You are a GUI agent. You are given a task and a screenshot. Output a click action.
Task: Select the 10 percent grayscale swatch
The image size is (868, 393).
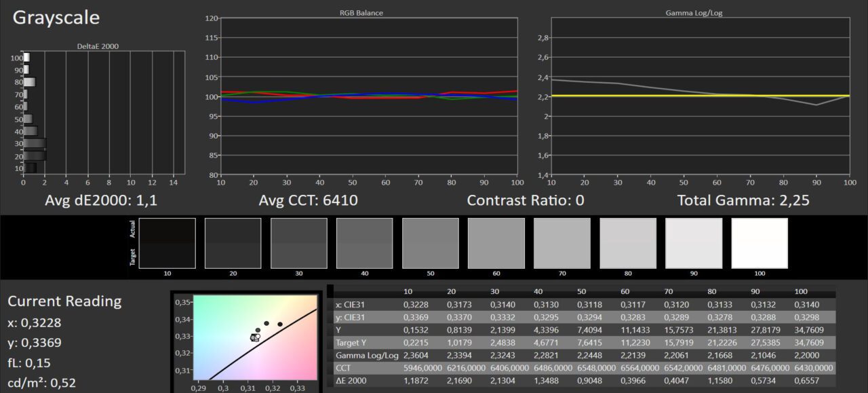tap(167, 243)
